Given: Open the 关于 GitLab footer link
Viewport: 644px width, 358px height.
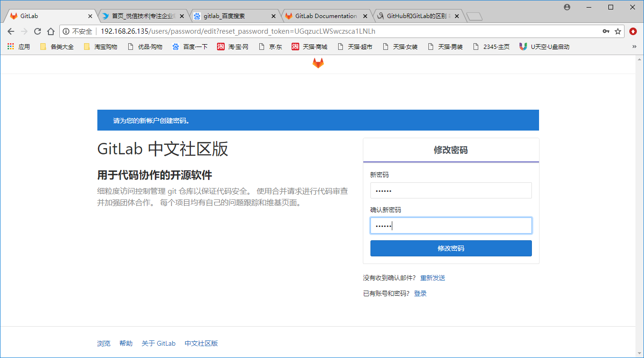Looking at the screenshot, I should tap(159, 343).
